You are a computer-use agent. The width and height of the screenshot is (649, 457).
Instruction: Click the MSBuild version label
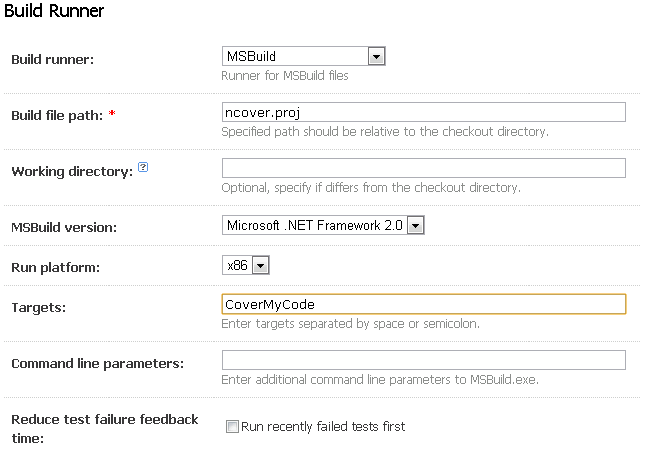pos(64,227)
